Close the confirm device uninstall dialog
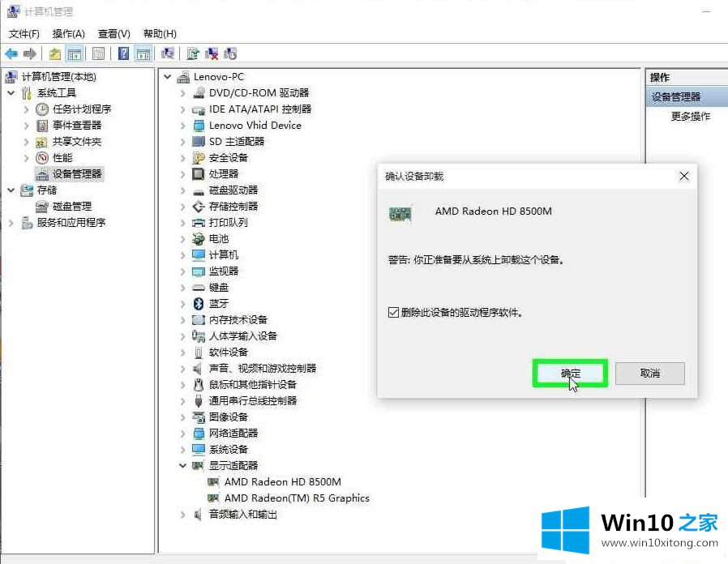728x564 pixels. coord(684,176)
